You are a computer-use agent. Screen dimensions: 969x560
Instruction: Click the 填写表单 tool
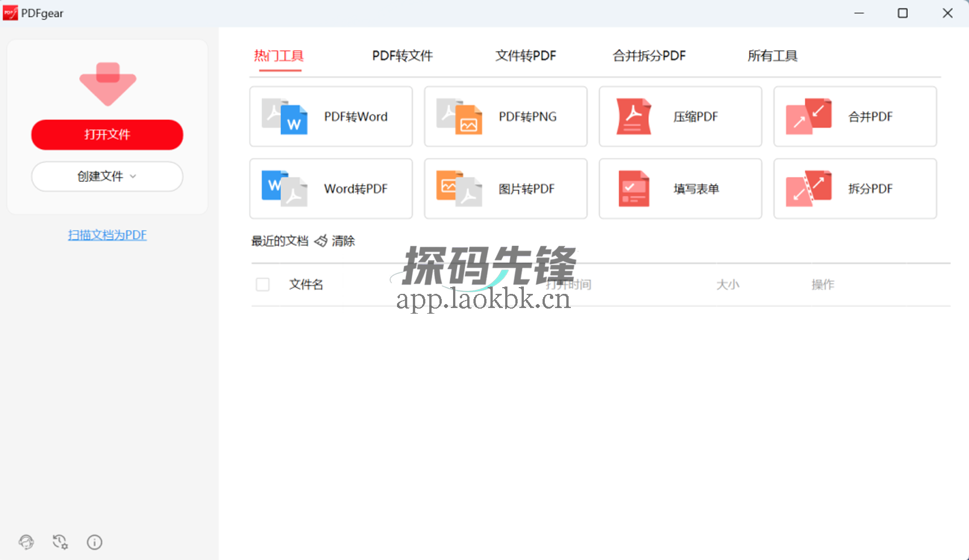click(680, 189)
